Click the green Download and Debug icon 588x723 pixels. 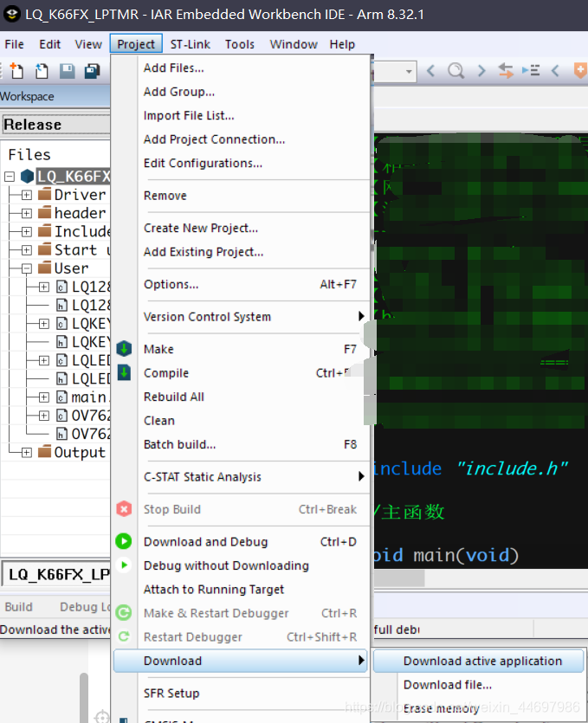click(124, 541)
